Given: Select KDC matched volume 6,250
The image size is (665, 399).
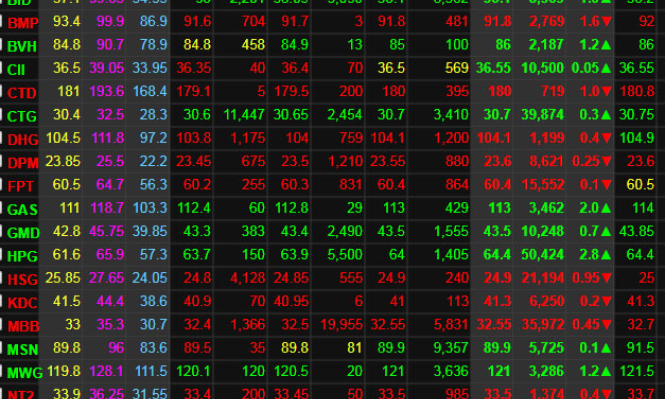Looking at the screenshot, I should click(547, 301).
